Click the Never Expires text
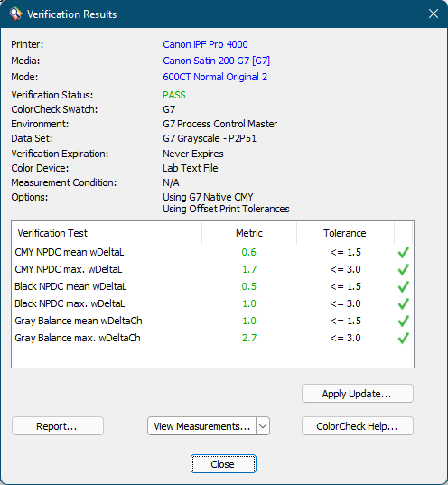 [x=193, y=154]
